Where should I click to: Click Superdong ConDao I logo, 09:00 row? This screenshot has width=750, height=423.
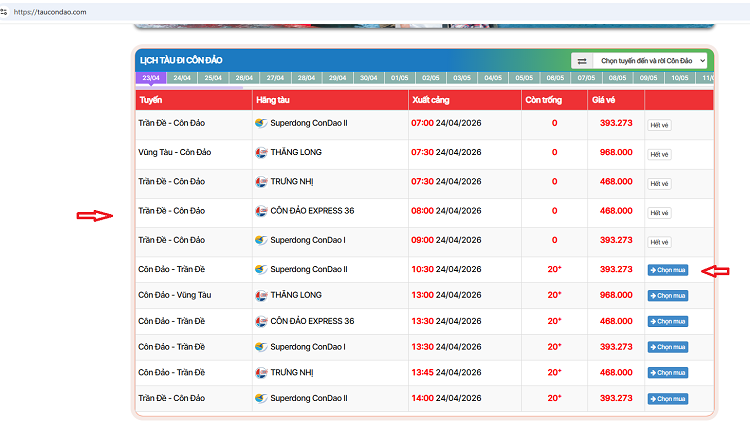click(261, 240)
